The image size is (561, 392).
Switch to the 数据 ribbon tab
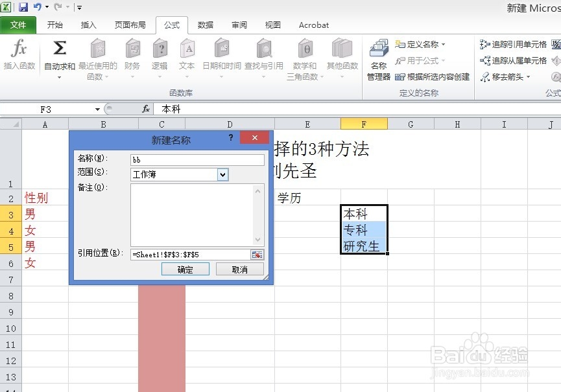pos(205,25)
